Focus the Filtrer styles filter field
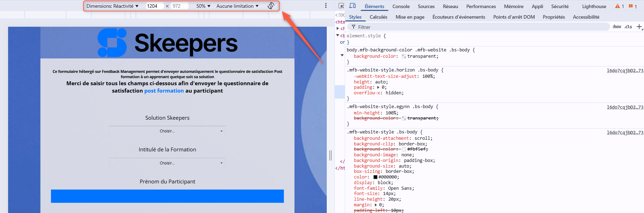This screenshot has width=644, height=213. click(479, 27)
